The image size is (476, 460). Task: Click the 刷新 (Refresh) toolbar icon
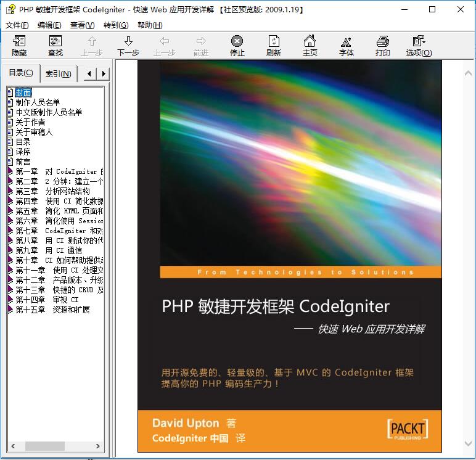[274, 46]
